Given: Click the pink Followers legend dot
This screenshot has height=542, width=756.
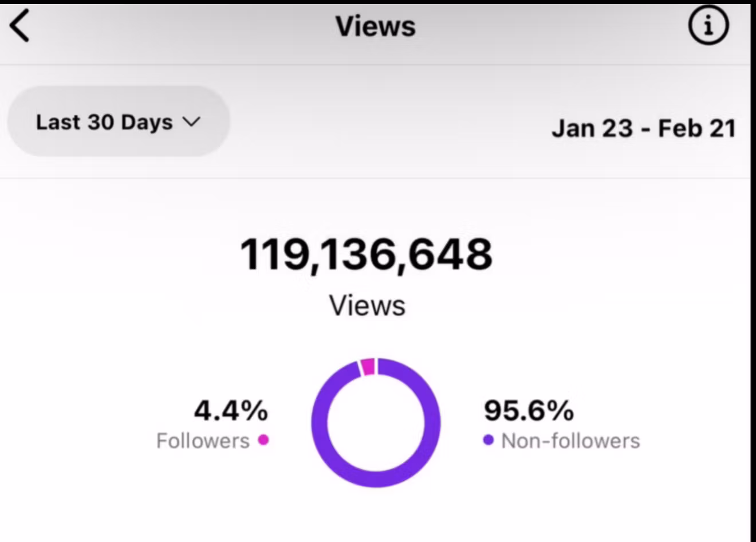Looking at the screenshot, I should [x=263, y=440].
